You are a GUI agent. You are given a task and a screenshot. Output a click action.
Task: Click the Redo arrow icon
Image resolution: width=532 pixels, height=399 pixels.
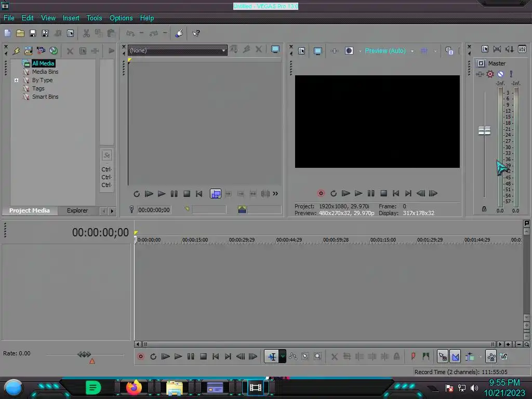pyautogui.click(x=154, y=33)
